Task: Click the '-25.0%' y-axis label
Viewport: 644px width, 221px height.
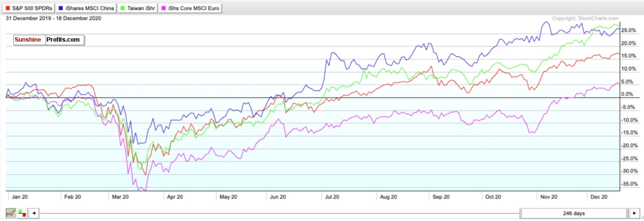Action: coord(629,158)
